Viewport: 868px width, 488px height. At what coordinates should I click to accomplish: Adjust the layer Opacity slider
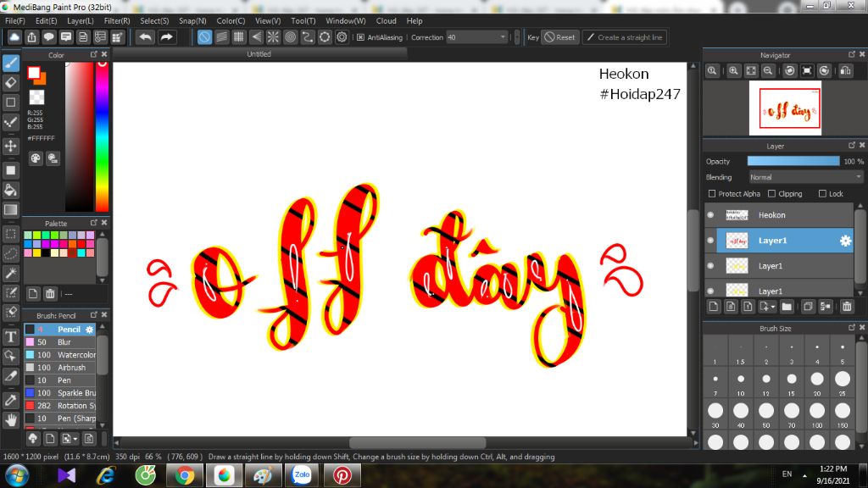[x=793, y=161]
